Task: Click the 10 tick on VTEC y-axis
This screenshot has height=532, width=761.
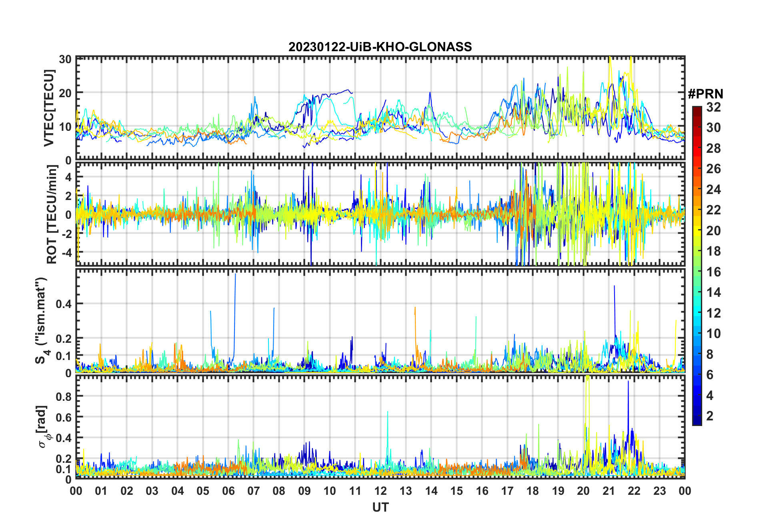Action: coord(65,127)
